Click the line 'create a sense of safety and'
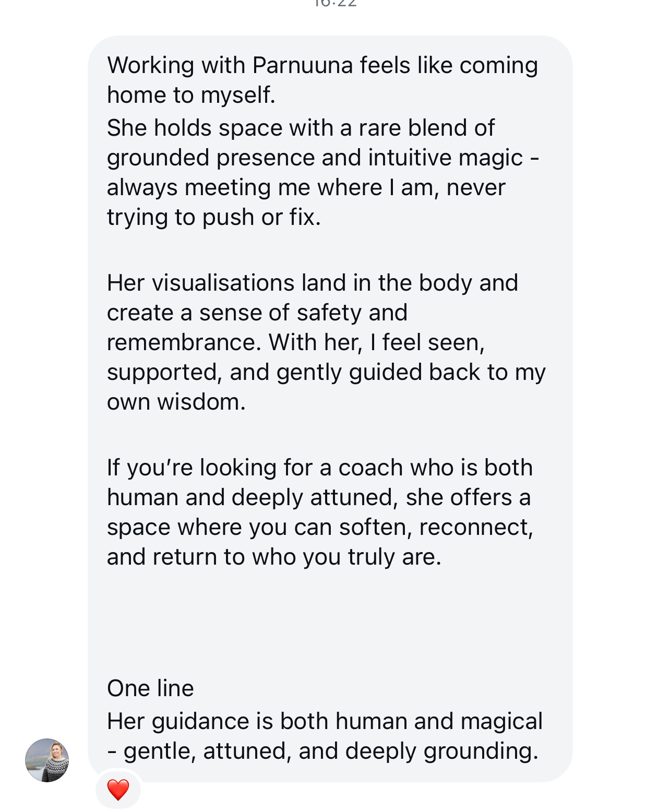This screenshot has height=812, width=670. pos(257,313)
